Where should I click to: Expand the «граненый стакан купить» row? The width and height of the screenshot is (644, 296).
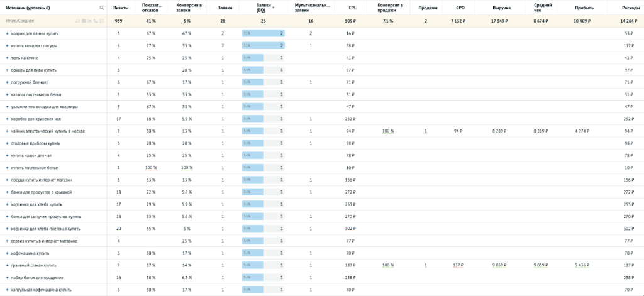pos(7,265)
